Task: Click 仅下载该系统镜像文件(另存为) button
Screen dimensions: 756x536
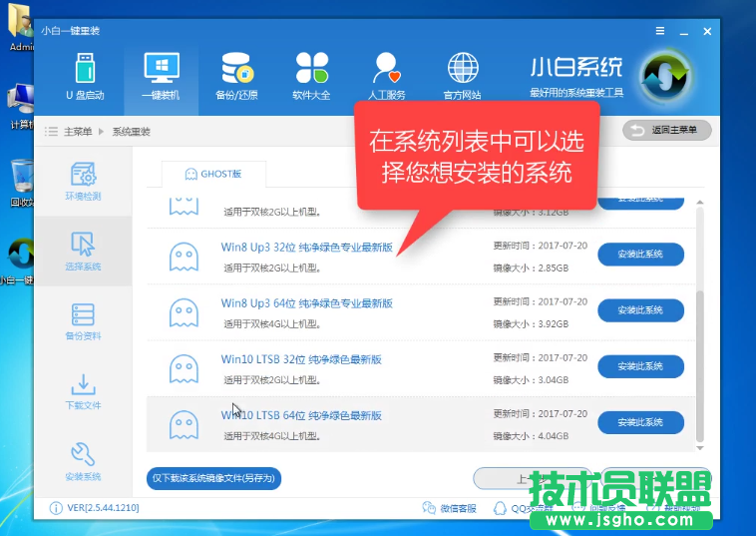Action: [213, 478]
